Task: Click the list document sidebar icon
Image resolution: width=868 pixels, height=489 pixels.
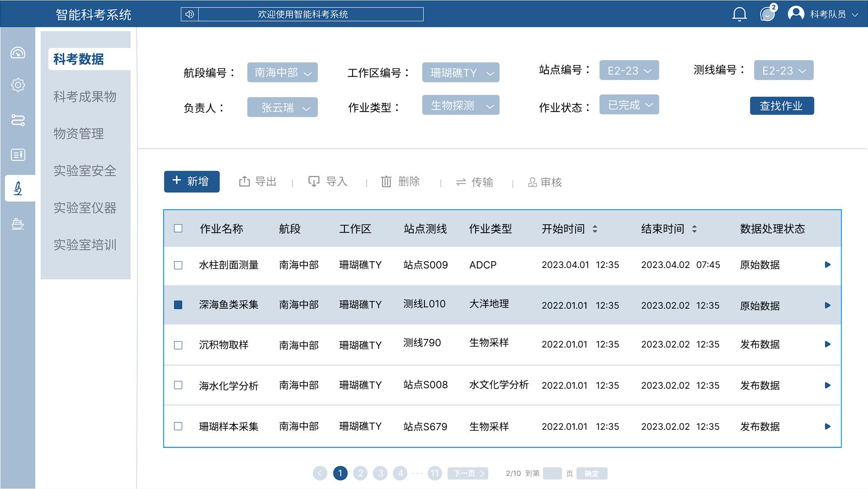Action: point(18,155)
